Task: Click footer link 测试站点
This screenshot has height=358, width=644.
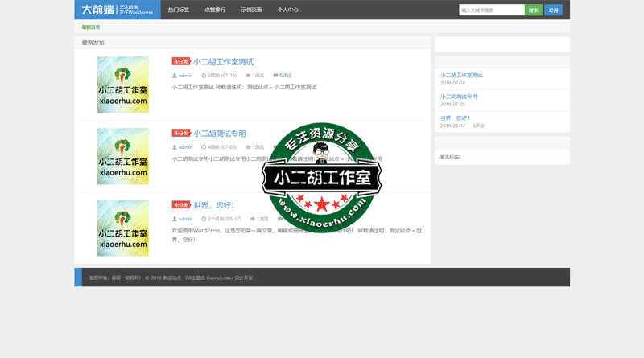Action: click(171, 278)
